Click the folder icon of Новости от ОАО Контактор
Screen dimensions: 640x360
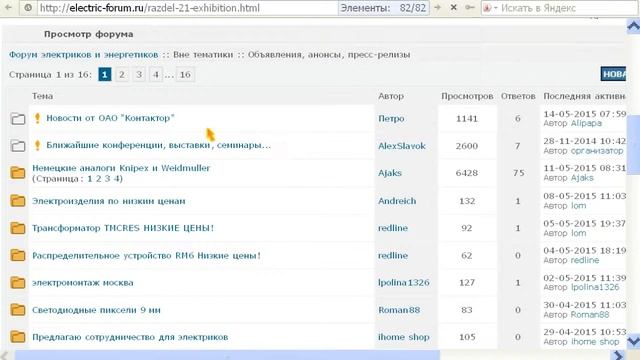[x=18, y=119]
